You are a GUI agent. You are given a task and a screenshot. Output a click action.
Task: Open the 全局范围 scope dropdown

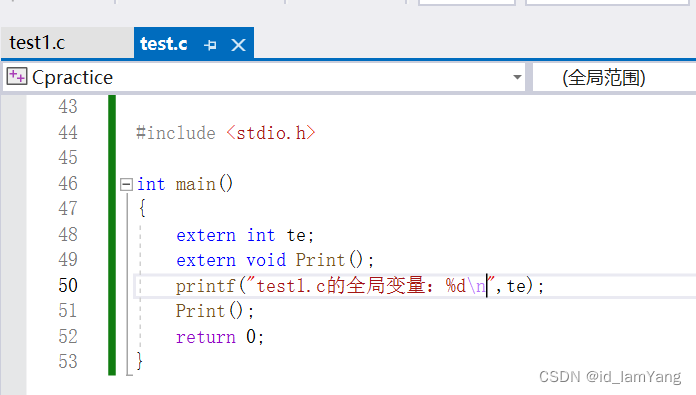[x=614, y=78]
